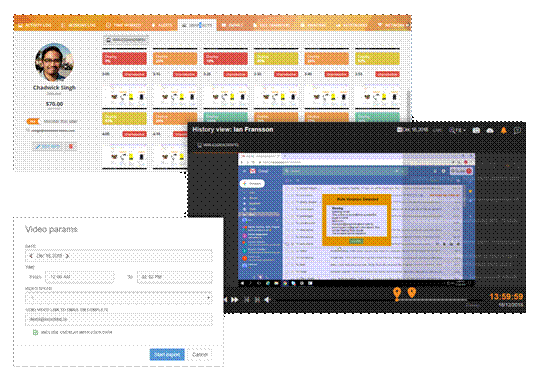The image size is (541, 381).
Task: Open the orange notification bell
Action: pyautogui.click(x=504, y=130)
